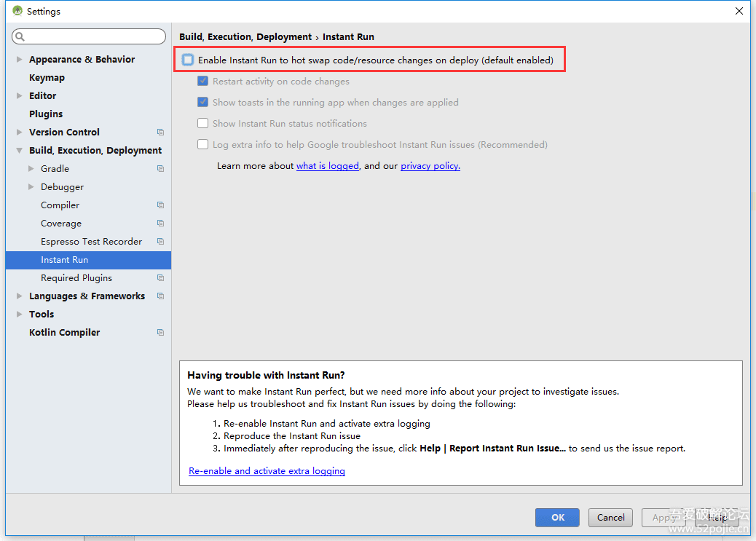The height and width of the screenshot is (541, 756).
Task: Click project-level icon beside Languages & Frameworks
Action: [x=160, y=296]
